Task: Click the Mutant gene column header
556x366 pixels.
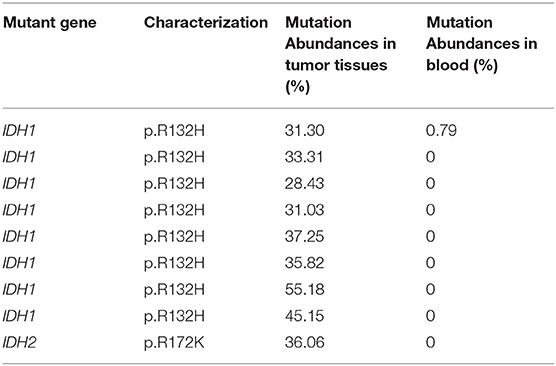Action: [x=50, y=23]
